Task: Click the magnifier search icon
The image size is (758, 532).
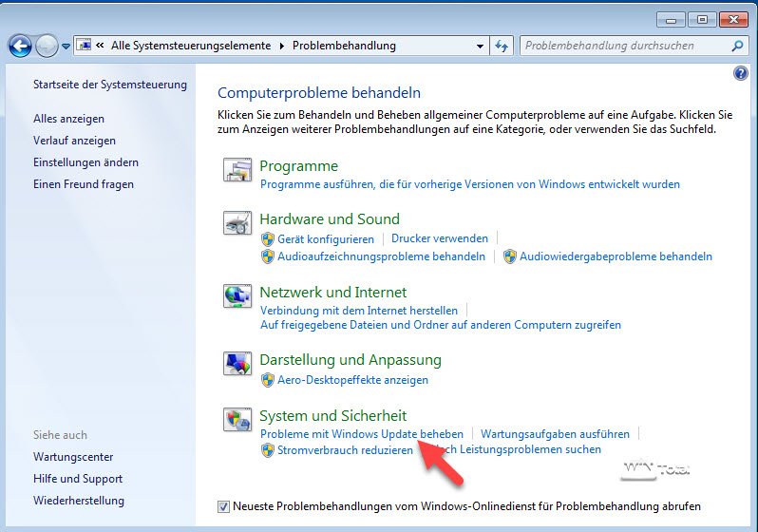Action: click(738, 46)
